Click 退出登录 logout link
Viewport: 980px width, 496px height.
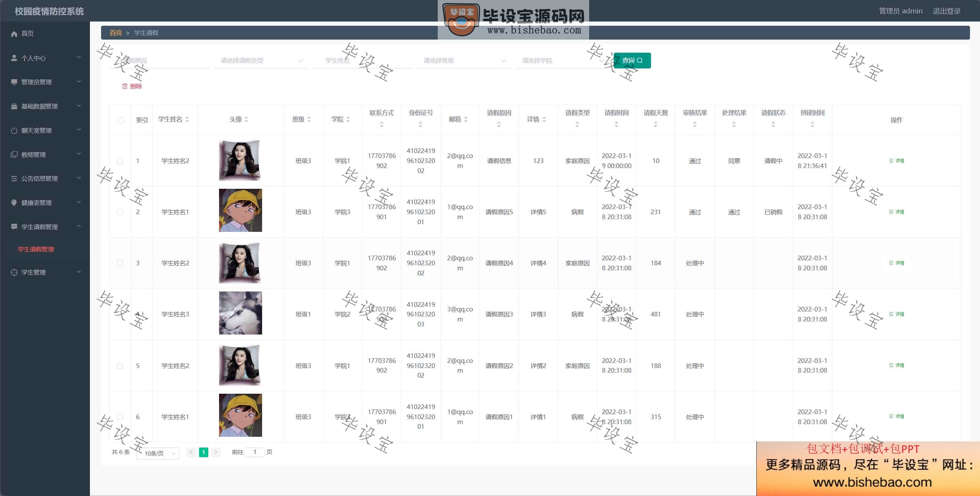[947, 11]
